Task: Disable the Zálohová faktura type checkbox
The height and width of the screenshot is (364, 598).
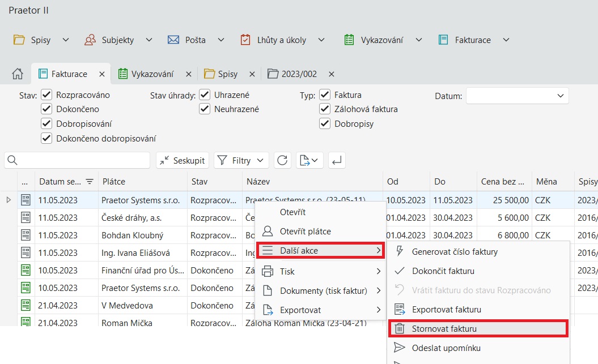Action: (325, 109)
